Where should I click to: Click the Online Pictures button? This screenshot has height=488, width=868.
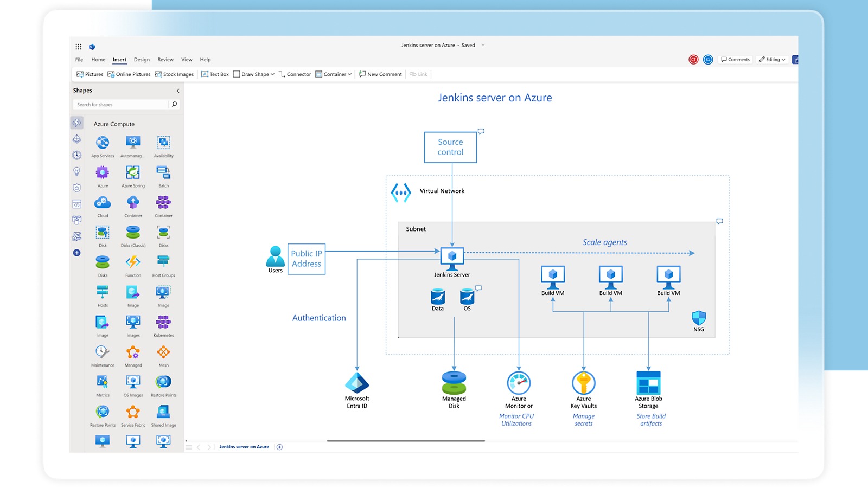click(x=129, y=74)
